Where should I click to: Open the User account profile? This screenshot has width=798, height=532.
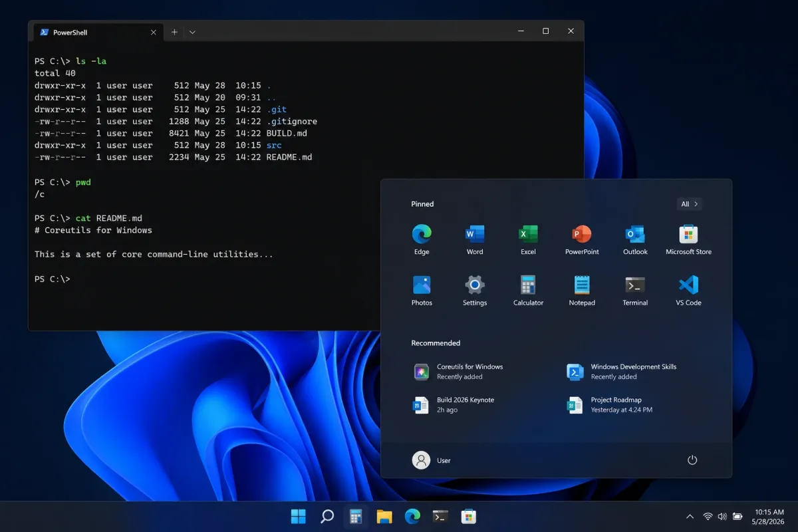[x=432, y=460]
